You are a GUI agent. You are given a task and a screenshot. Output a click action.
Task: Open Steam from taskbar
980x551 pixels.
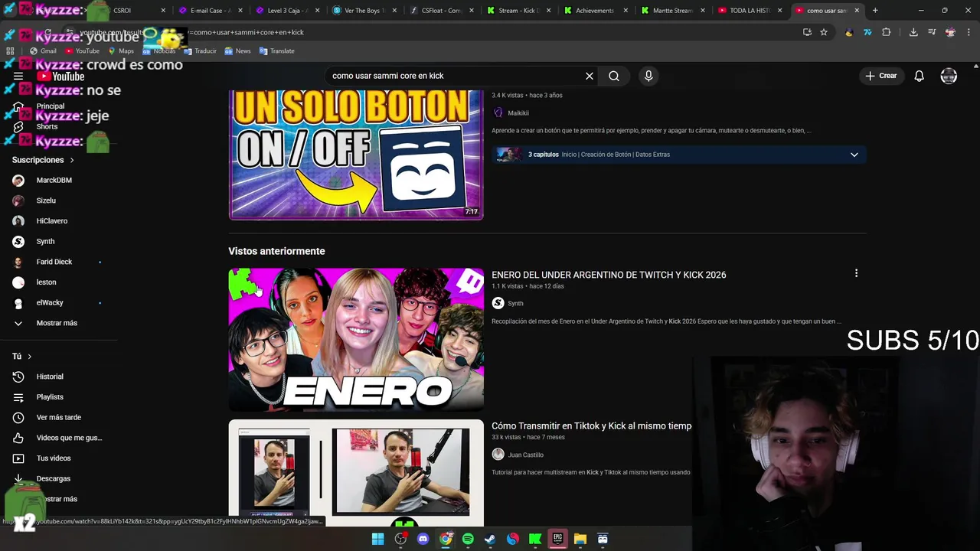tap(490, 539)
